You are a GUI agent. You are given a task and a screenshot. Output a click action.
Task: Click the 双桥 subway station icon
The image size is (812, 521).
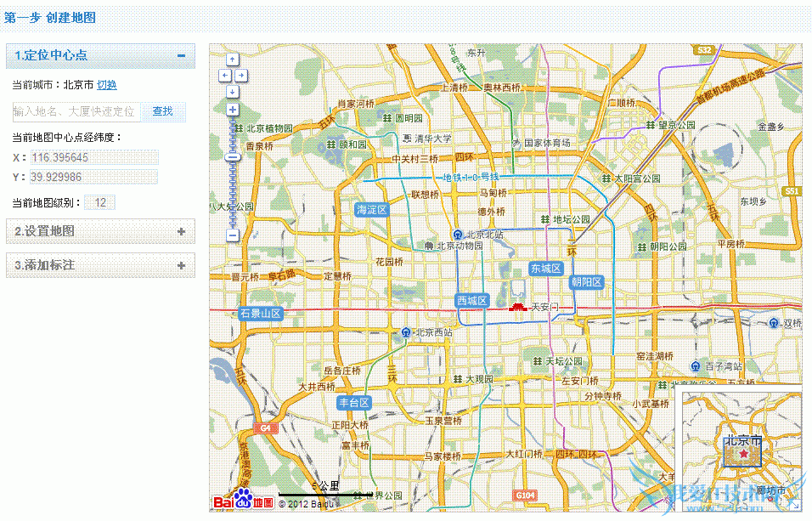click(773, 323)
